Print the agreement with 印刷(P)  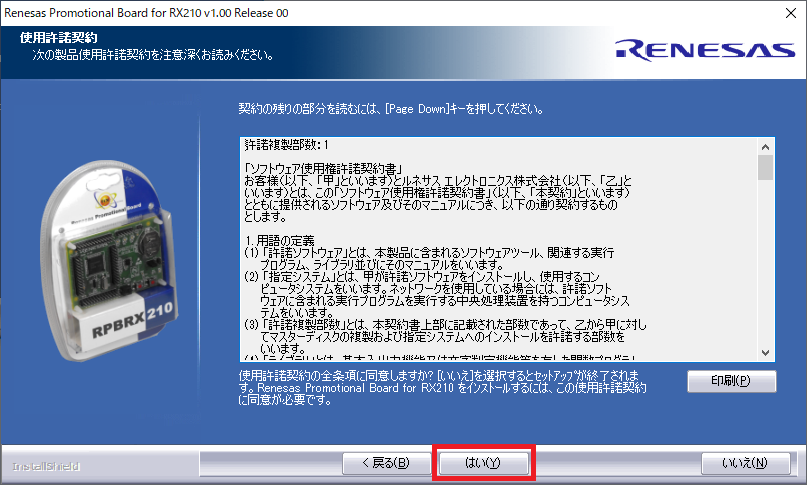[x=731, y=381]
